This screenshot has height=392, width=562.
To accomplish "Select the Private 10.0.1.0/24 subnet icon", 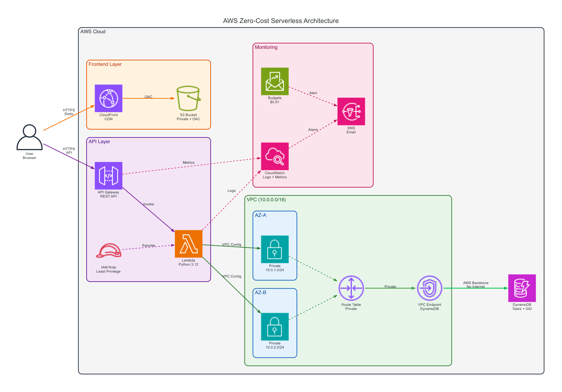I will [x=275, y=249].
